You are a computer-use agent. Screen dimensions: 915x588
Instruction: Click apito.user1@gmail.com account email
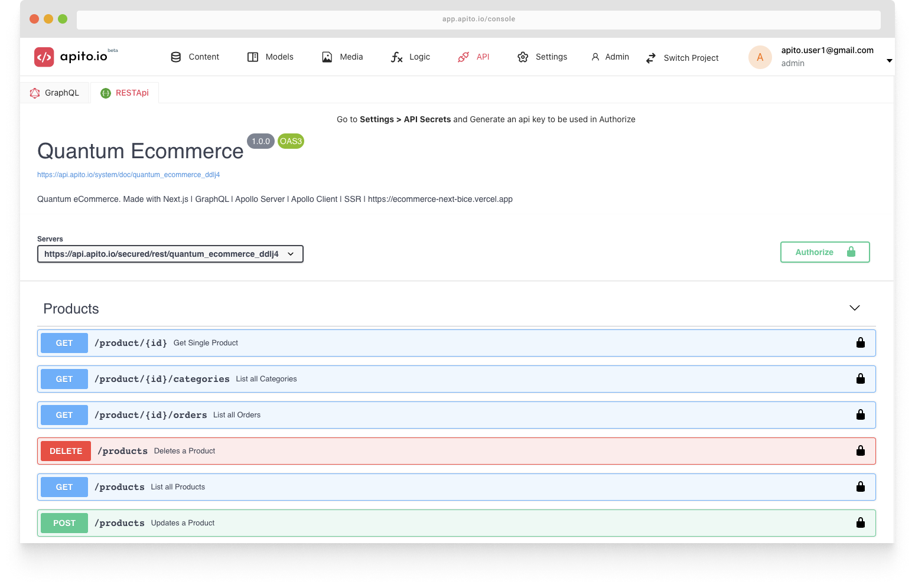827,50
